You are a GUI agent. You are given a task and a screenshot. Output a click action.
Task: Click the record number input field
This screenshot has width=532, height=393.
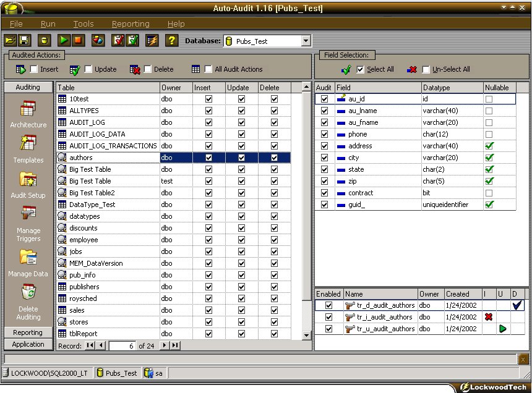coord(122,345)
